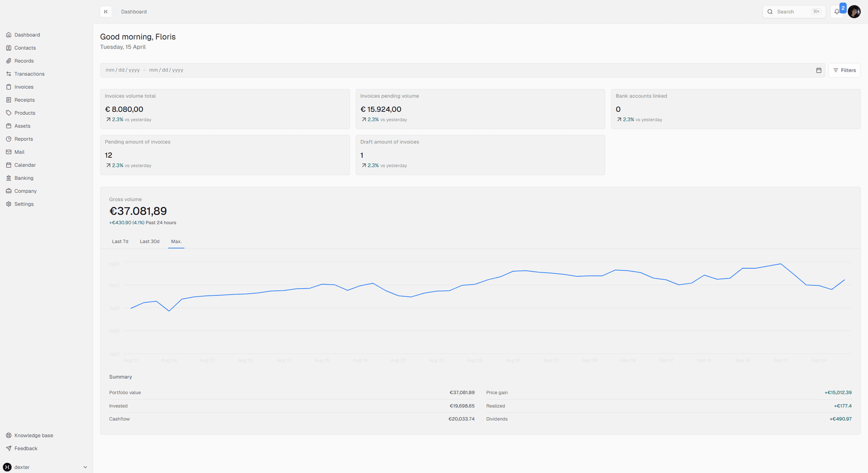Click the Pending amount of invoices card
This screenshot has width=868, height=473.
[x=225, y=155]
